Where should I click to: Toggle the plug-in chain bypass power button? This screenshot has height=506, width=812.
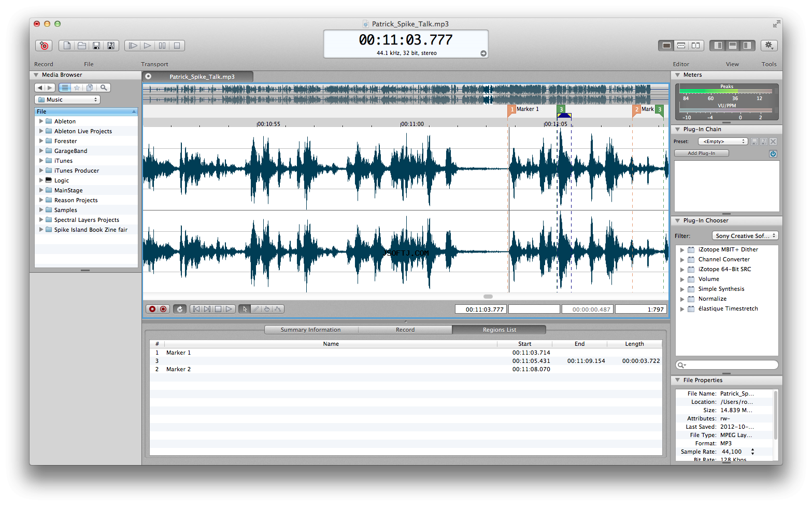tap(773, 154)
